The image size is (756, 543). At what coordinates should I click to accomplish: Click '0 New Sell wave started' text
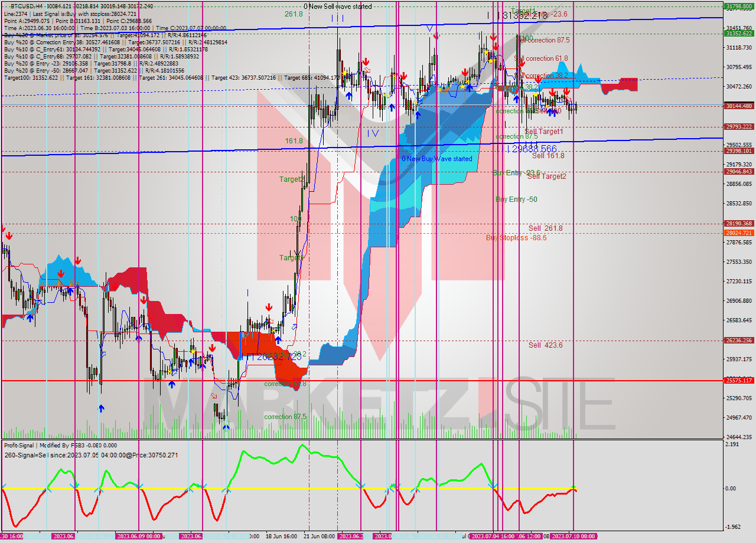[x=338, y=6]
